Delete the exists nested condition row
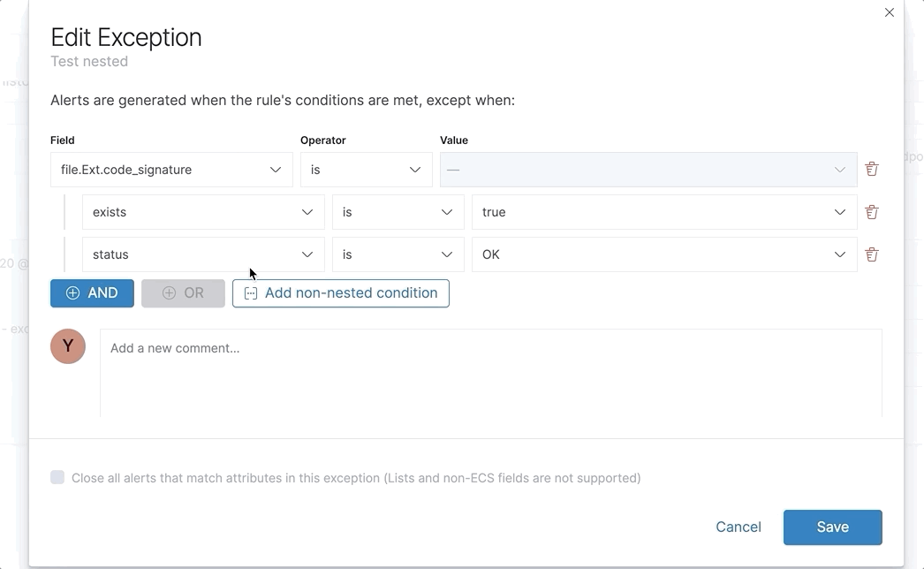Viewport: 924px width, 569px height. 872,212
